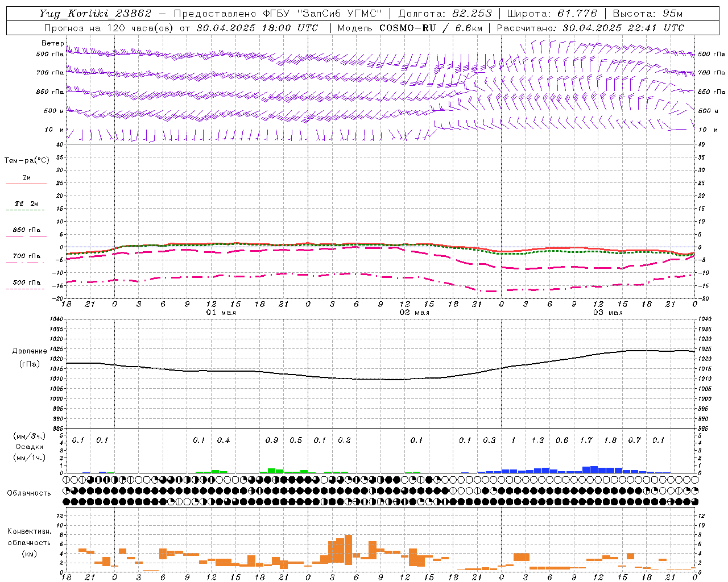Select the elevation text Высота: 95м

pos(647,14)
